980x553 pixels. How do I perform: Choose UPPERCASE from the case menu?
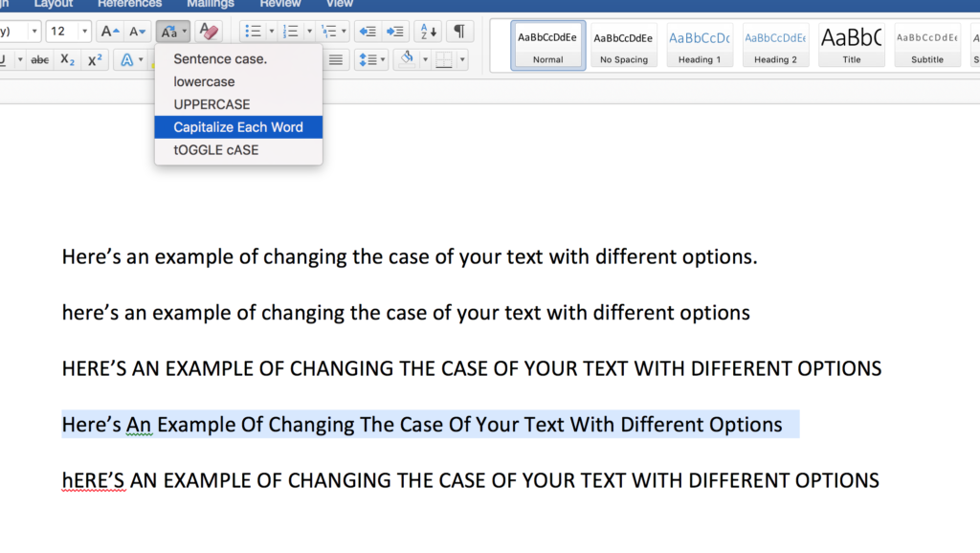(x=238, y=104)
